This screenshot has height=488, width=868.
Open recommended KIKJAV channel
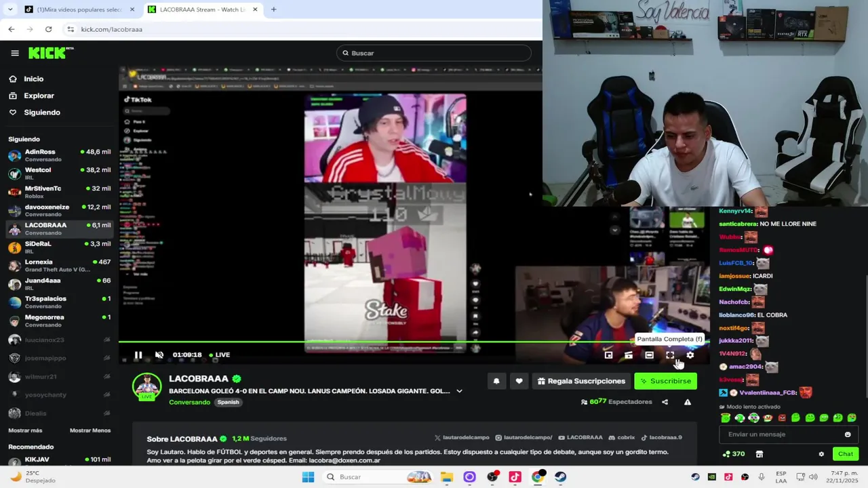click(x=60, y=461)
